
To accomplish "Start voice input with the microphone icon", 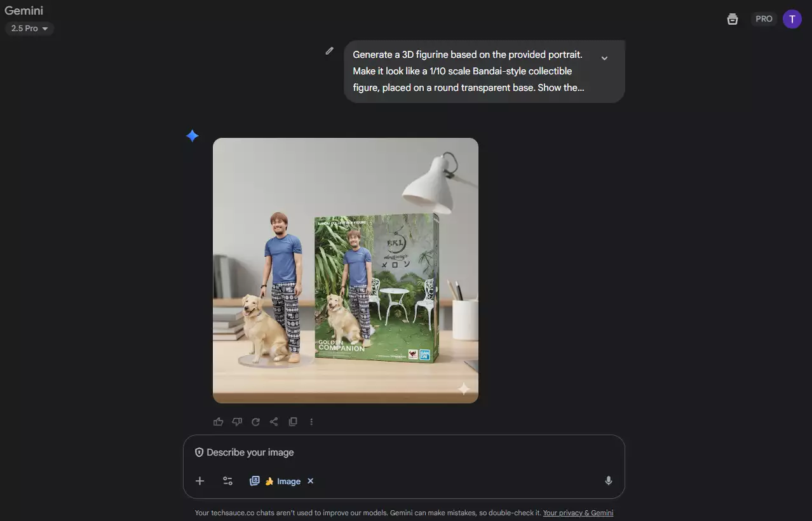I will (608, 481).
